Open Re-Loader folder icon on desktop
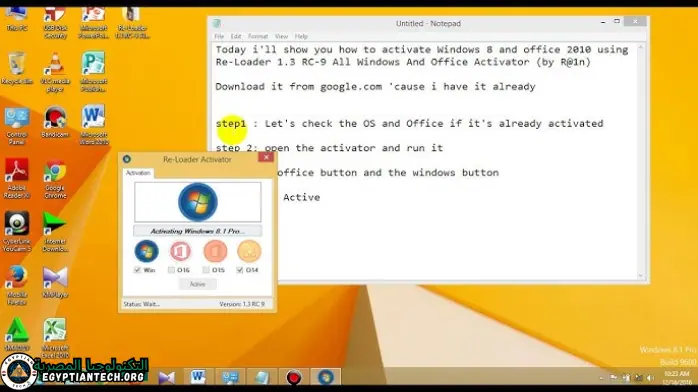Screen dimensions: 698x392 click(132, 22)
